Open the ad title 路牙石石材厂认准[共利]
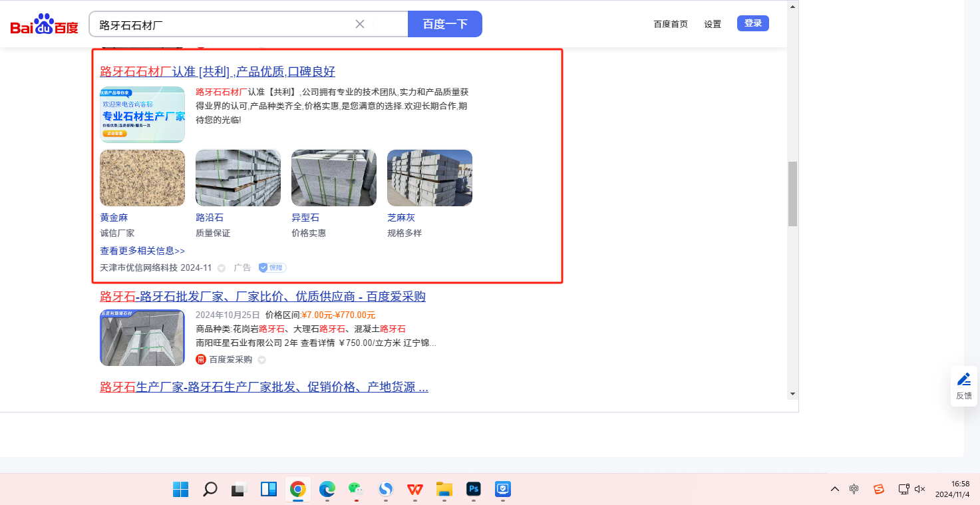 [x=218, y=72]
